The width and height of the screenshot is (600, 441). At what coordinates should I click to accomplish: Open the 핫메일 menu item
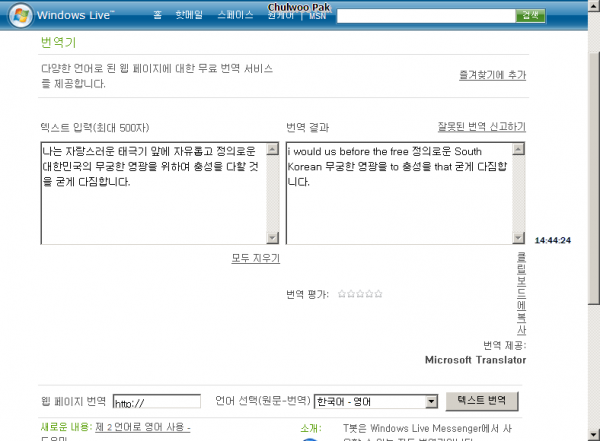pyautogui.click(x=189, y=15)
